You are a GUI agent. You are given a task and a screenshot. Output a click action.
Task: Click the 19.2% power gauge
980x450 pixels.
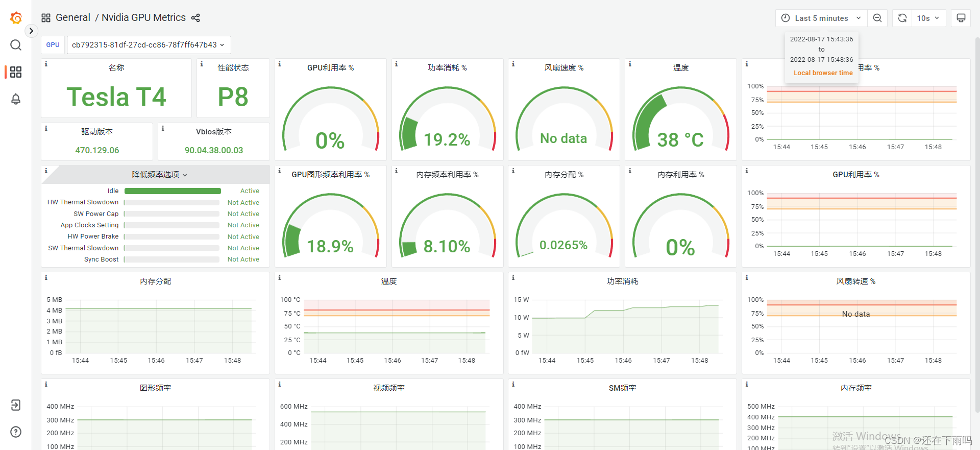point(447,120)
